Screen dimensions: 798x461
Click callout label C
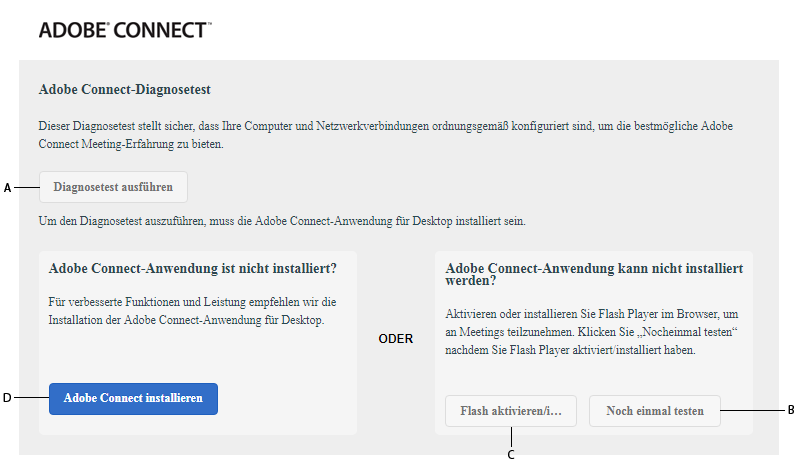[x=511, y=454]
